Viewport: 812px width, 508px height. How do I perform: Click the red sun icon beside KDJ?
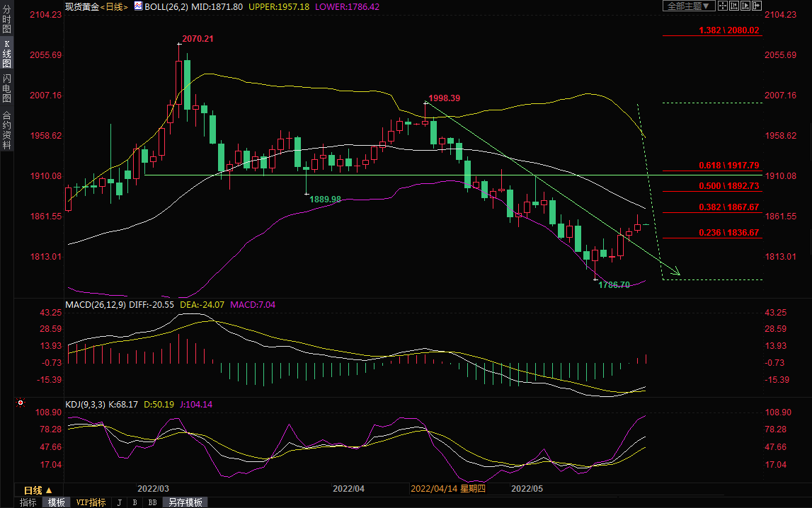(20, 403)
